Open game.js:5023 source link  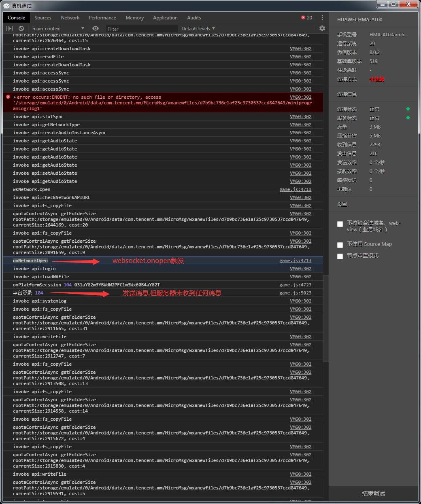point(295,293)
